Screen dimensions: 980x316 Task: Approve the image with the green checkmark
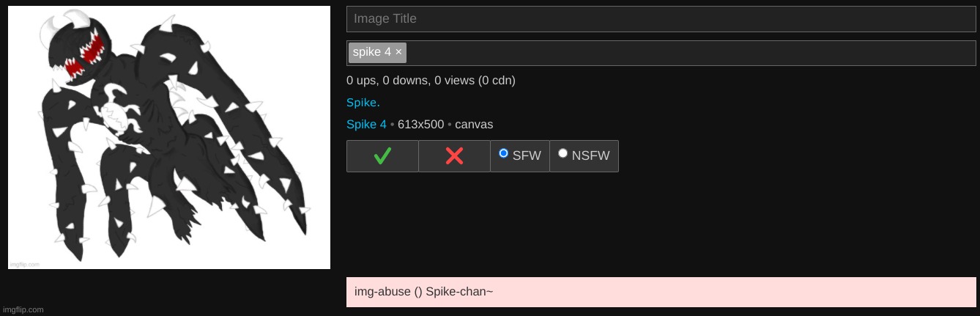(x=382, y=156)
